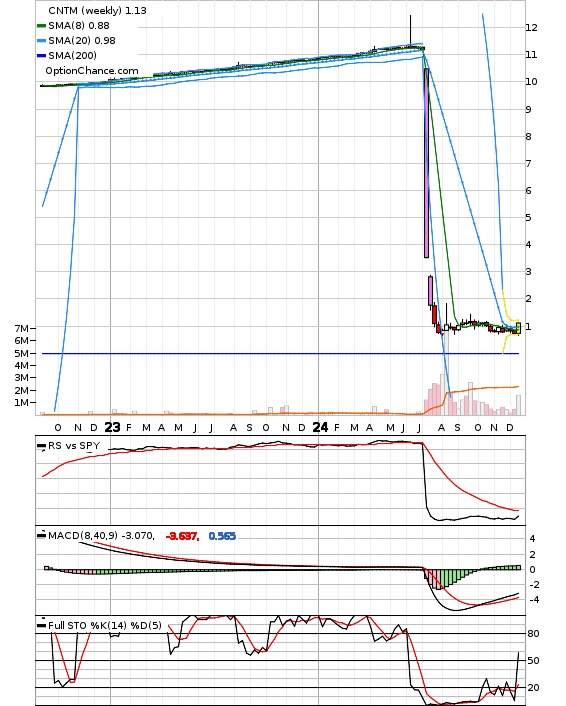Viewport: 566px width, 706px height.
Task: Click the 12 price axis label
Action: click(x=531, y=27)
